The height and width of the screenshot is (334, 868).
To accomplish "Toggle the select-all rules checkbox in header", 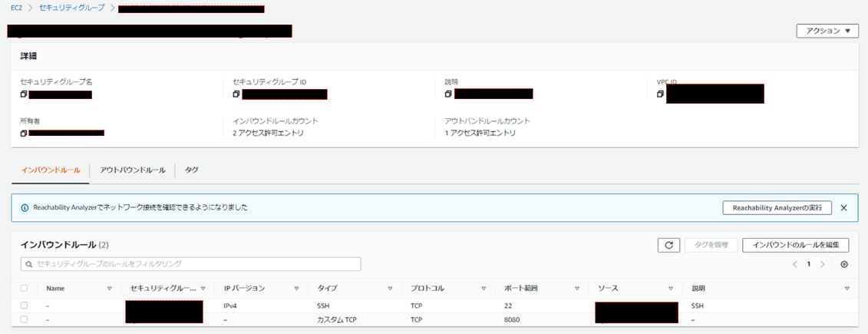I will click(25, 289).
